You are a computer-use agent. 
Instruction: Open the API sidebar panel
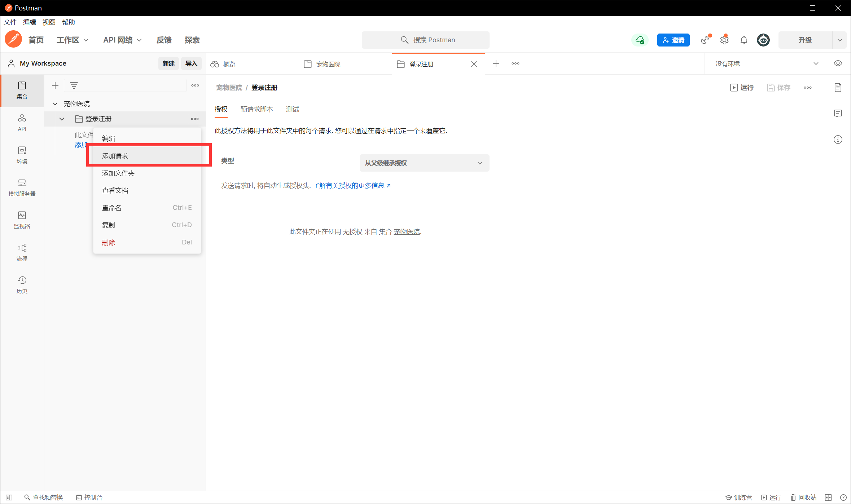coord(22,122)
